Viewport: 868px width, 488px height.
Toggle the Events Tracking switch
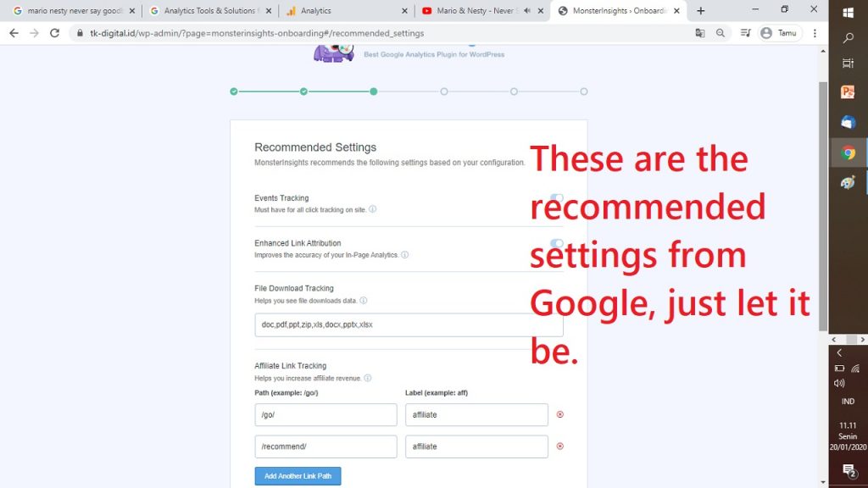pyautogui.click(x=556, y=198)
